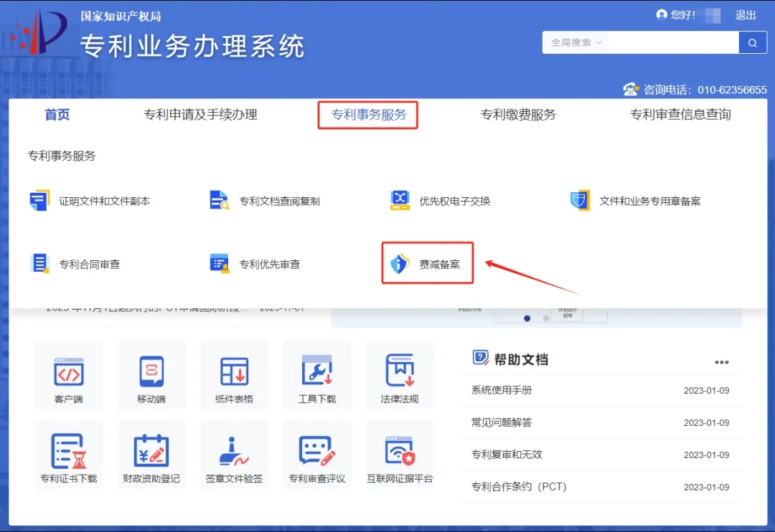The height and width of the screenshot is (532, 775).
Task: Open the 专利文档查阅复制 icon
Action: [x=219, y=201]
